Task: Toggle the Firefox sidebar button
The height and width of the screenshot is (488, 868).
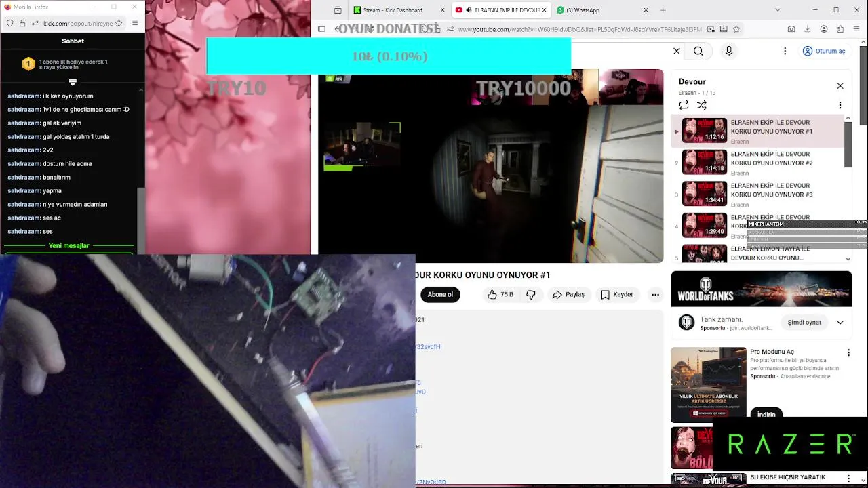Action: point(321,29)
